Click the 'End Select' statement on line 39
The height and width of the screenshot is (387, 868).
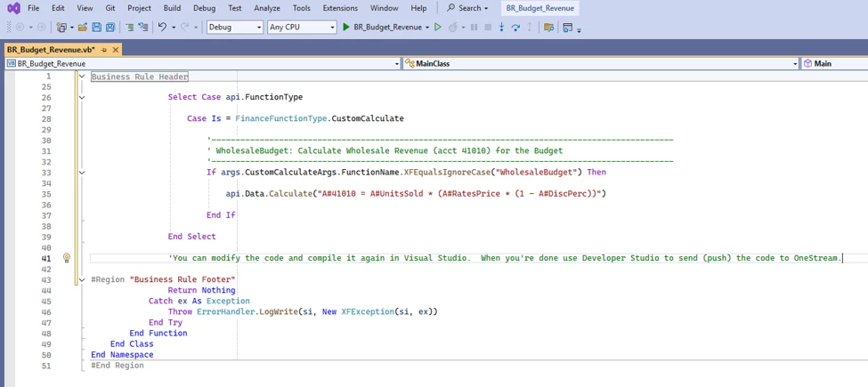coord(192,236)
